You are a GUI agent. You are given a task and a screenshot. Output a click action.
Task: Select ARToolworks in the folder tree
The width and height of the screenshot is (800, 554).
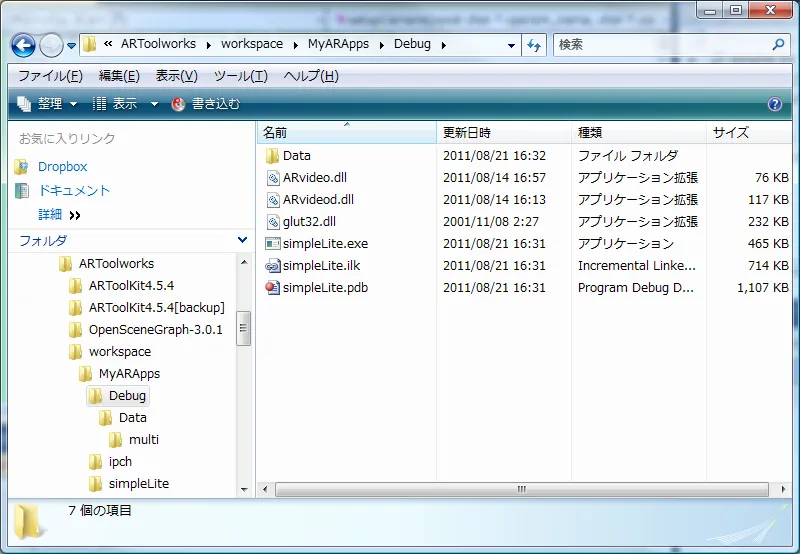[x=116, y=263]
